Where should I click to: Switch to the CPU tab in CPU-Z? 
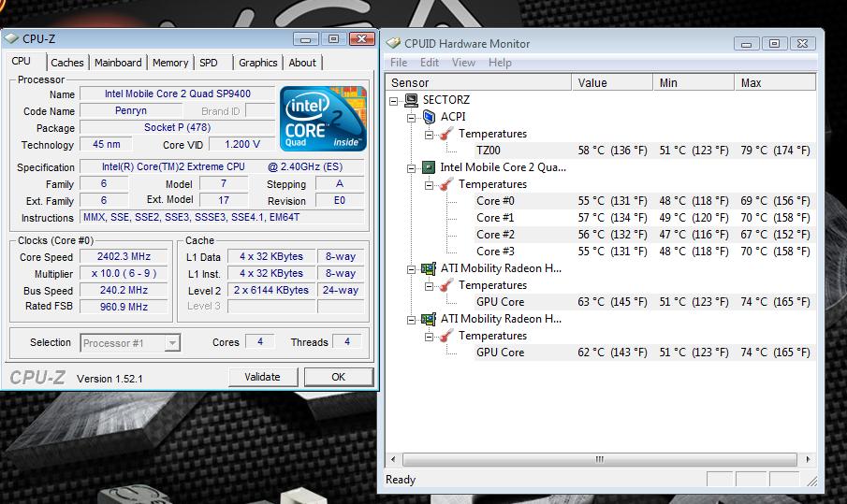(x=22, y=62)
